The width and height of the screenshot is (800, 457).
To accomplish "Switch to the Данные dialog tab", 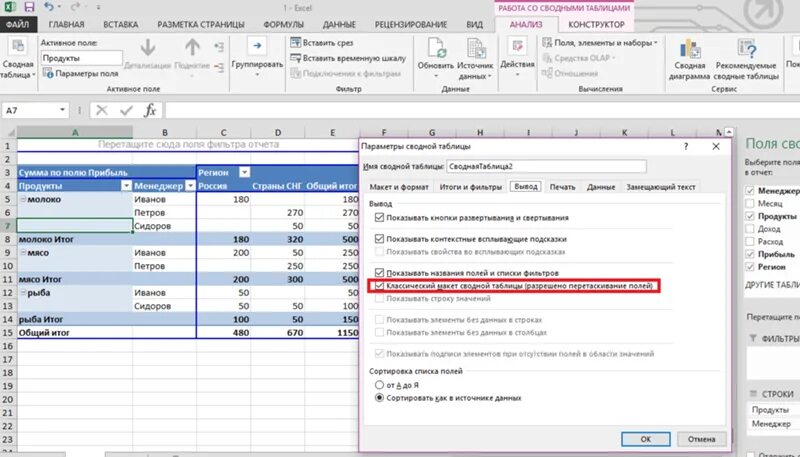I will point(601,187).
